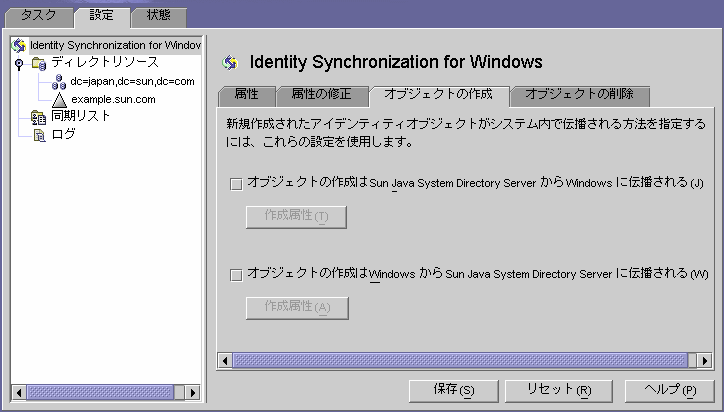Click the example.sun.com triangle domain icon

tap(59, 99)
